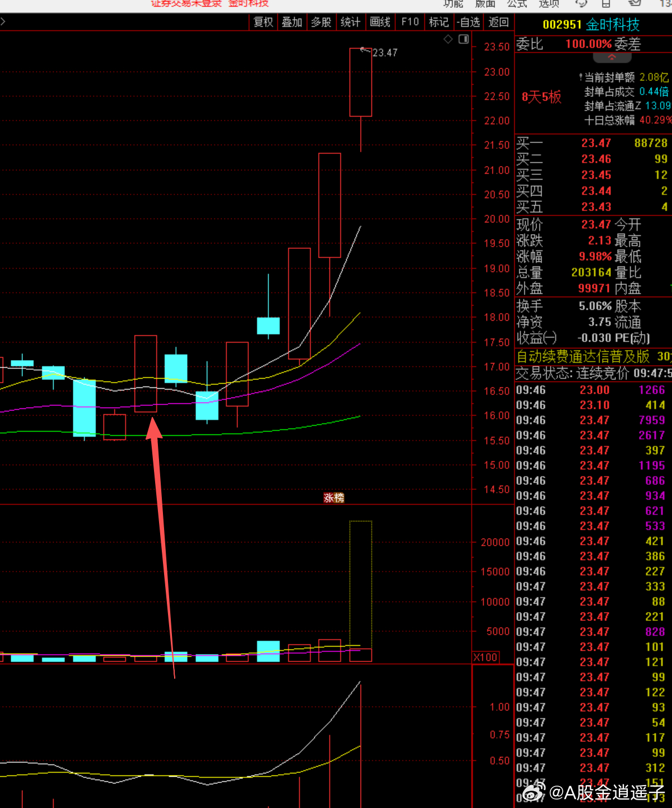Image resolution: width=672 pixels, height=808 pixels.
Task: Collapse the order-book panel with the up chevron
Action: click(612, 57)
